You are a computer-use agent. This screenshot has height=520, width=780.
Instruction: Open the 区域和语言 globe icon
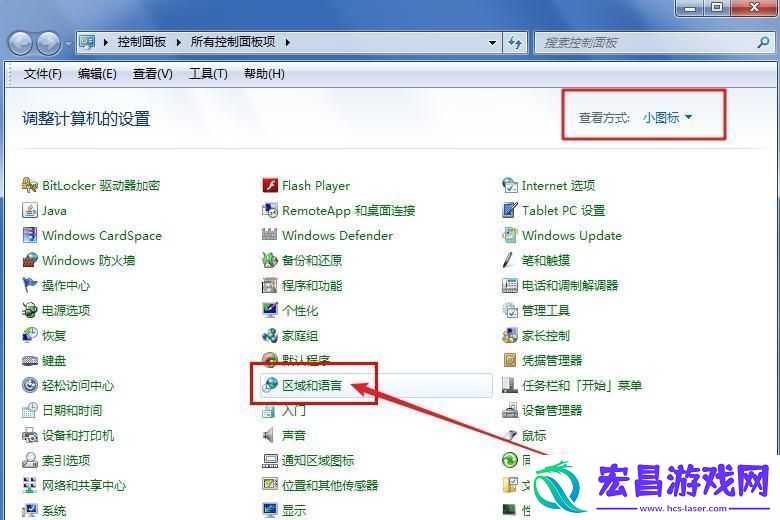(x=270, y=385)
